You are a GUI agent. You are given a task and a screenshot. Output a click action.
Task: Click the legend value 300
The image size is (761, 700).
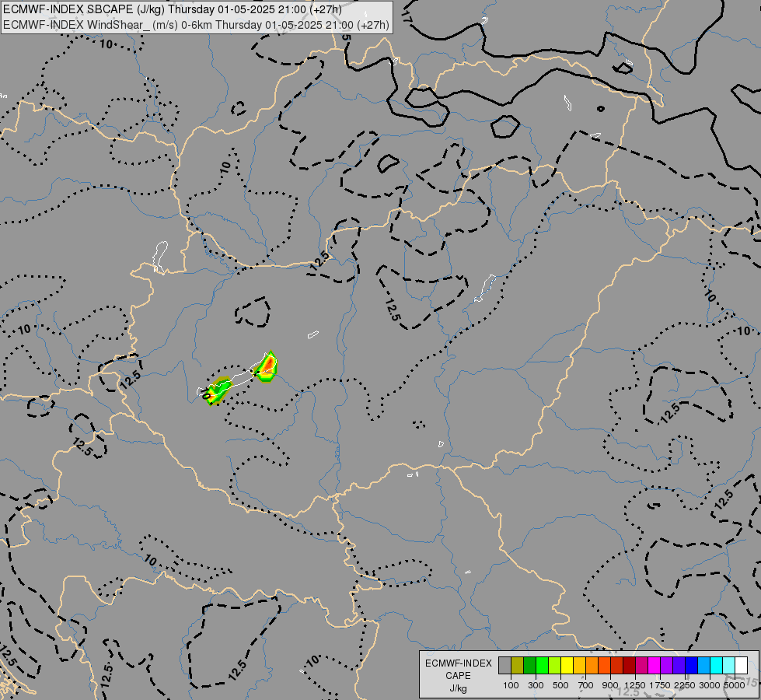click(536, 685)
